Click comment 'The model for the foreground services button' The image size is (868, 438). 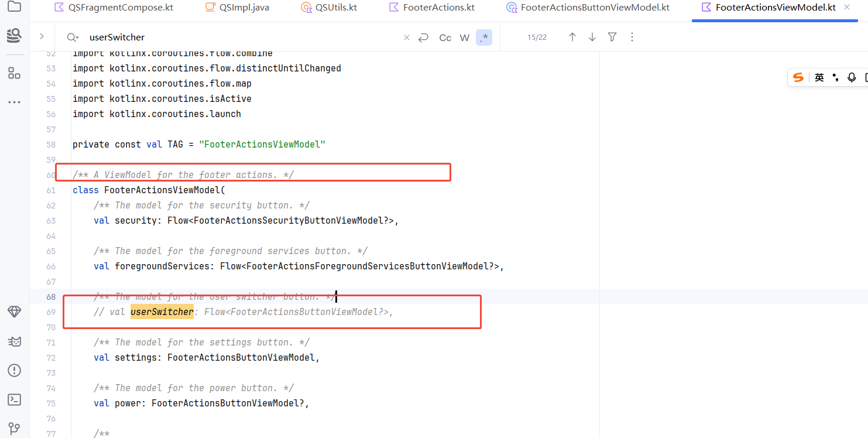(231, 251)
